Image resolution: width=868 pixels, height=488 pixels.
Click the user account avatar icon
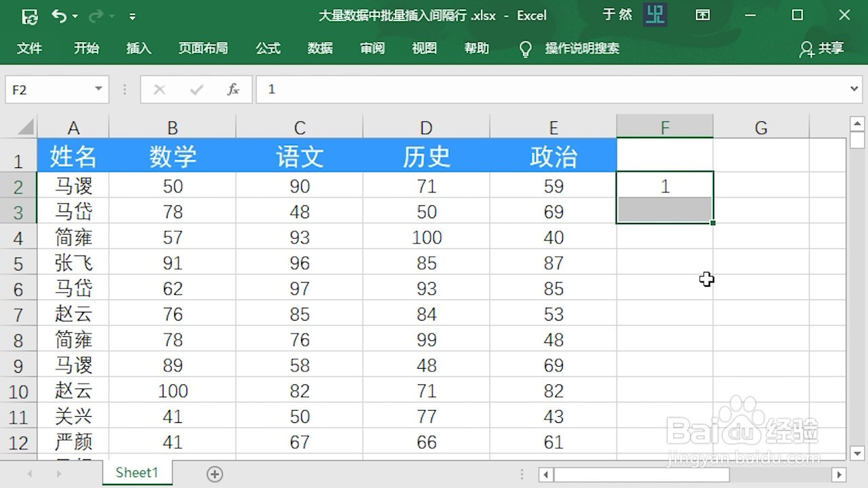tap(655, 15)
